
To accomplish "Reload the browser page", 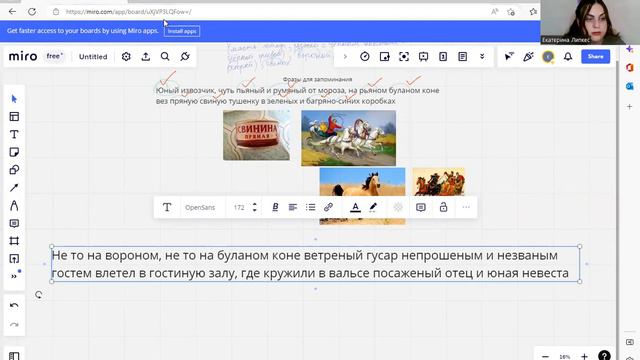I will point(32,12).
